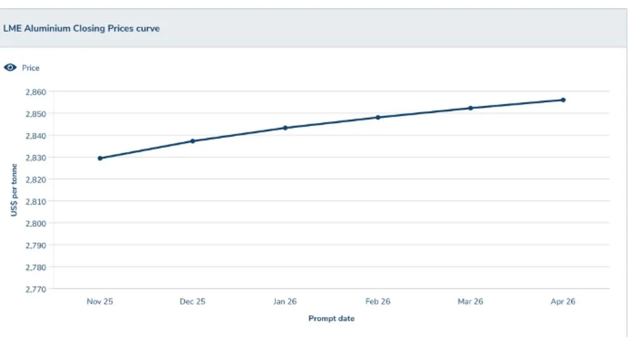This screenshot has width=629, height=364.
Task: Select the Jan 26 axis tick label
Action: pyautogui.click(x=285, y=302)
